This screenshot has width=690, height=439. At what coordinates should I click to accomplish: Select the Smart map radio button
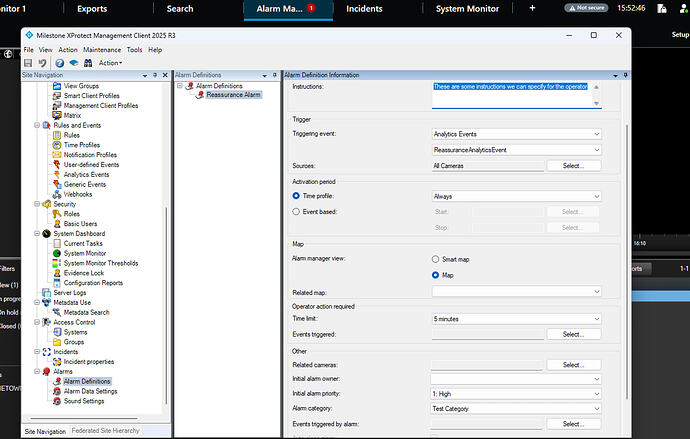(x=435, y=259)
